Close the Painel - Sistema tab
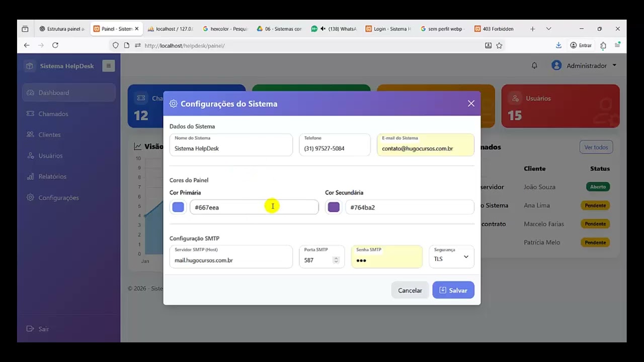Image resolution: width=644 pixels, height=362 pixels. 136,29
